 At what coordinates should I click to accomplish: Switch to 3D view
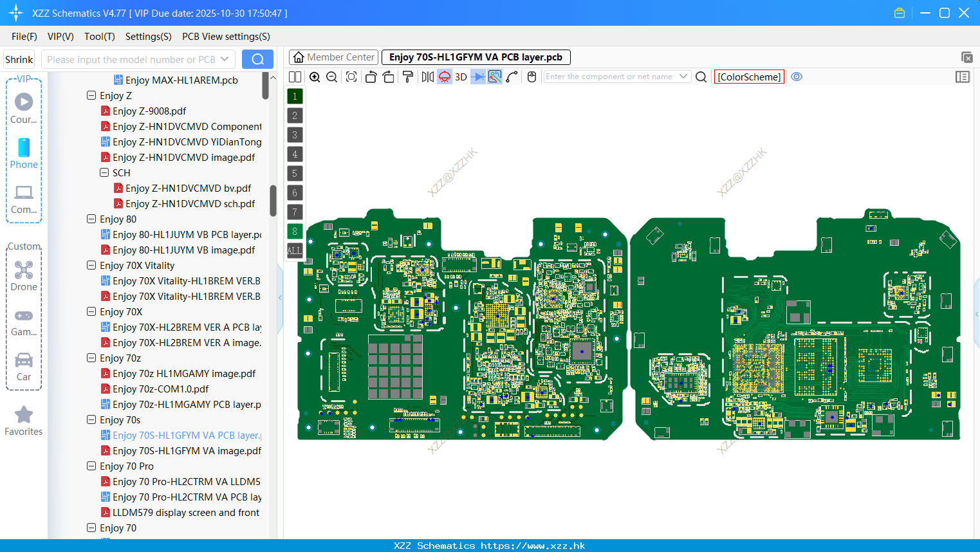461,77
